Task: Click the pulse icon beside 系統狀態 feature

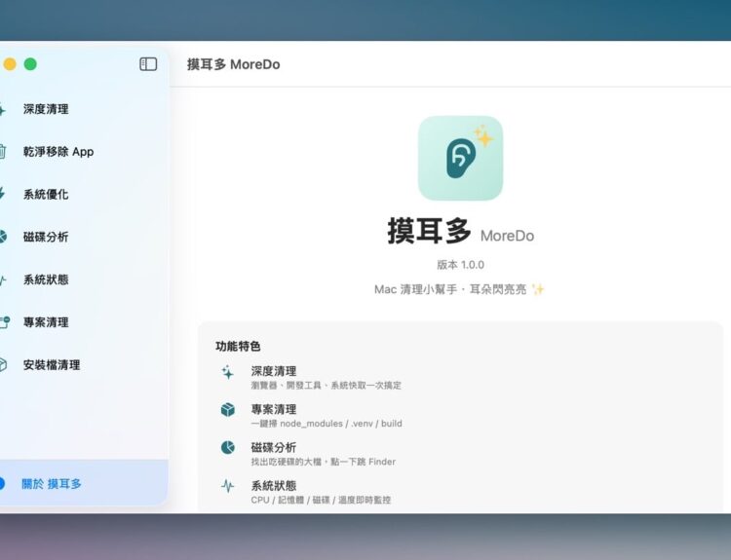Action: pos(227,486)
